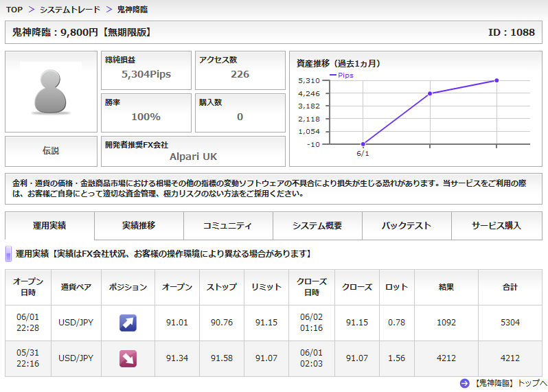548x392 pixels.
Task: Click the 100% win rate value
Action: [146, 117]
